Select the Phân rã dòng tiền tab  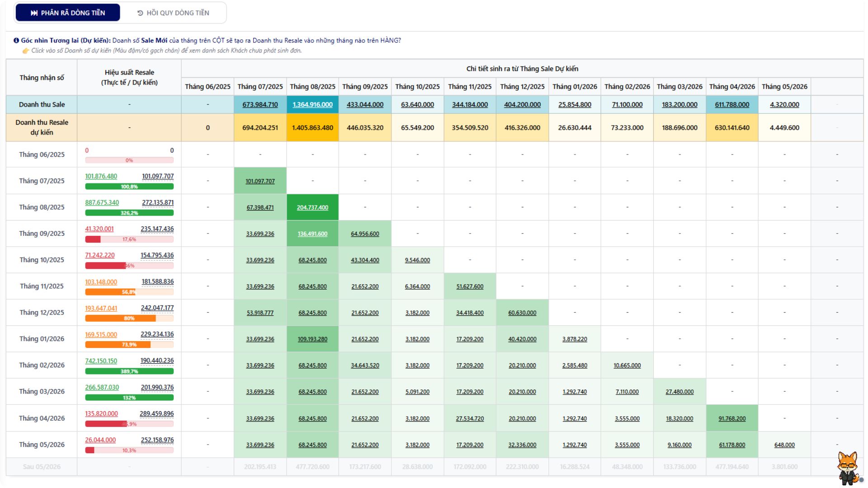click(68, 13)
